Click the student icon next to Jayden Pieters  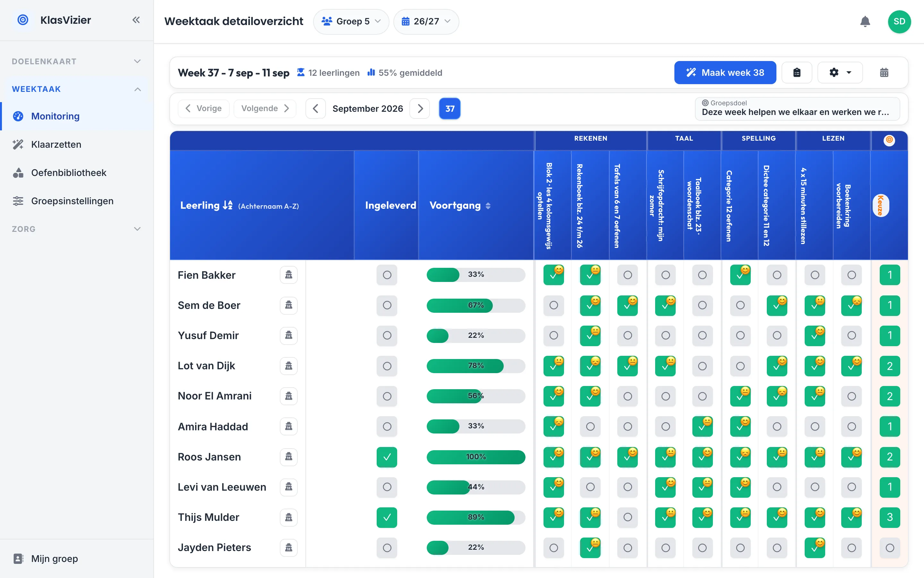289,547
